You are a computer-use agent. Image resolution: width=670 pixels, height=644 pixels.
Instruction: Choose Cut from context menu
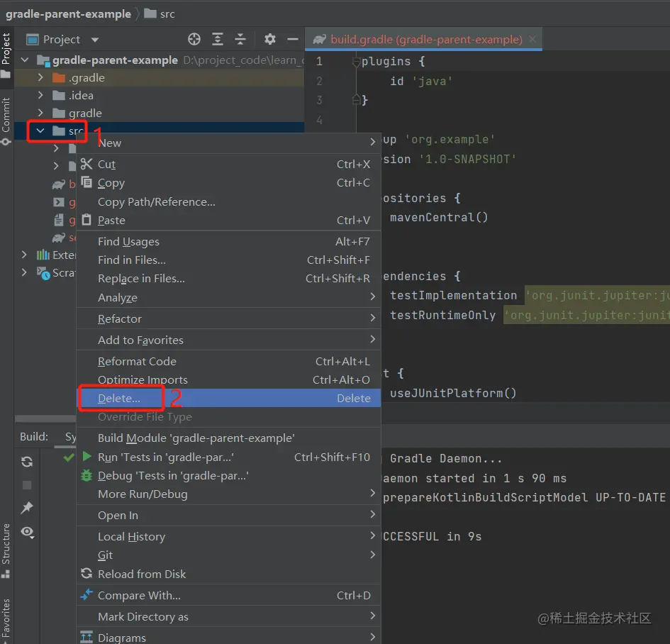pos(228,164)
